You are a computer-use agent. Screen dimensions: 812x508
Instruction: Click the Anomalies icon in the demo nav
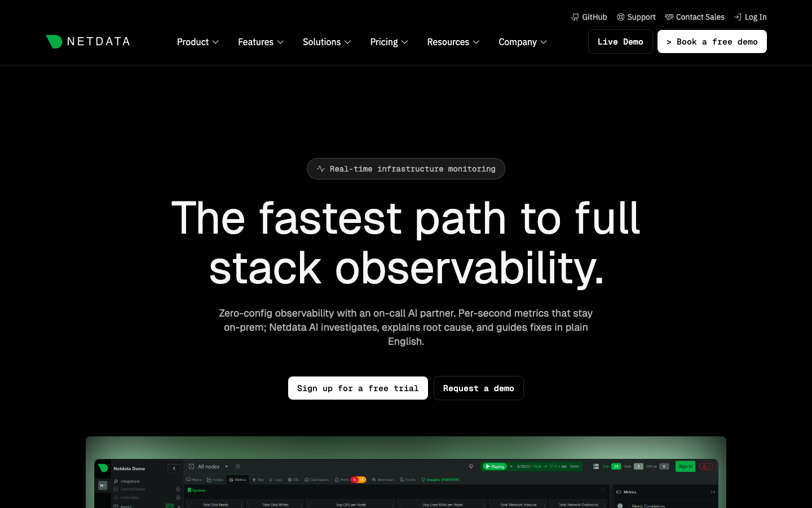point(373,479)
